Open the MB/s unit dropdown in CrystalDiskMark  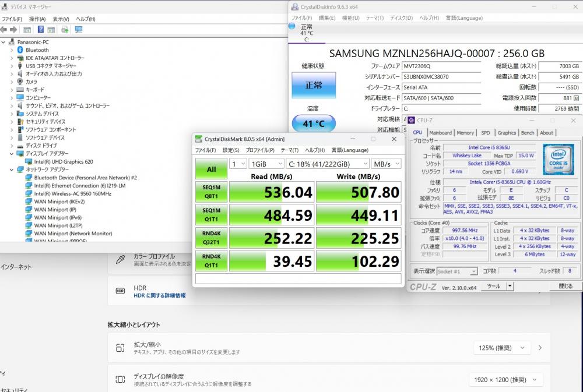(x=387, y=164)
